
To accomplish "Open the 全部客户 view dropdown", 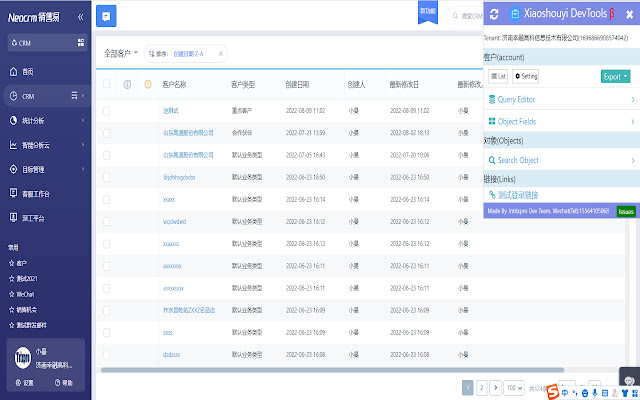I will (121, 53).
